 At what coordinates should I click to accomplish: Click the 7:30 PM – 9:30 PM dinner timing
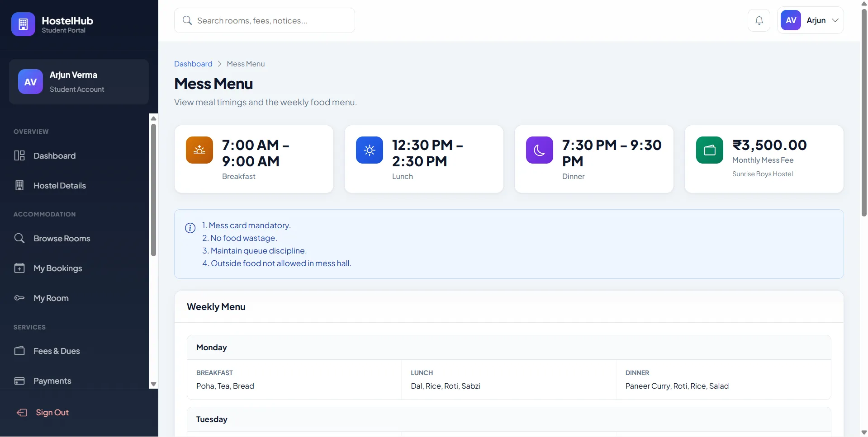[612, 153]
